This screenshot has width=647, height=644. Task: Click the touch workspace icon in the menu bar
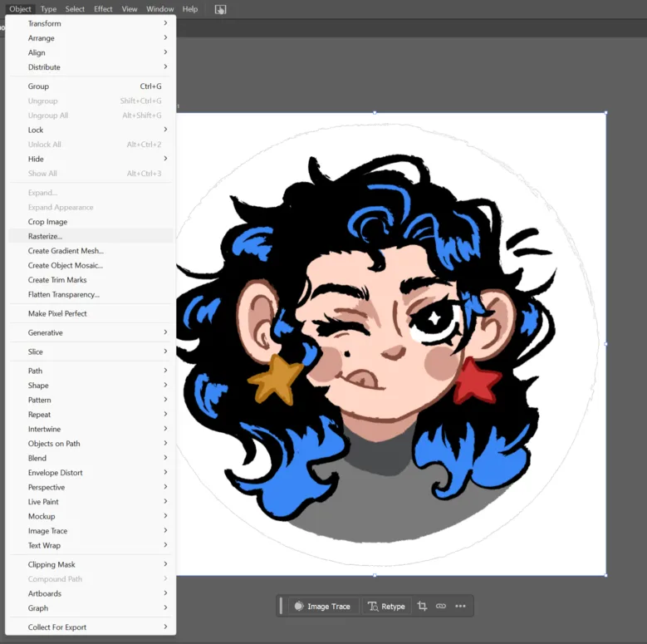[x=220, y=9]
